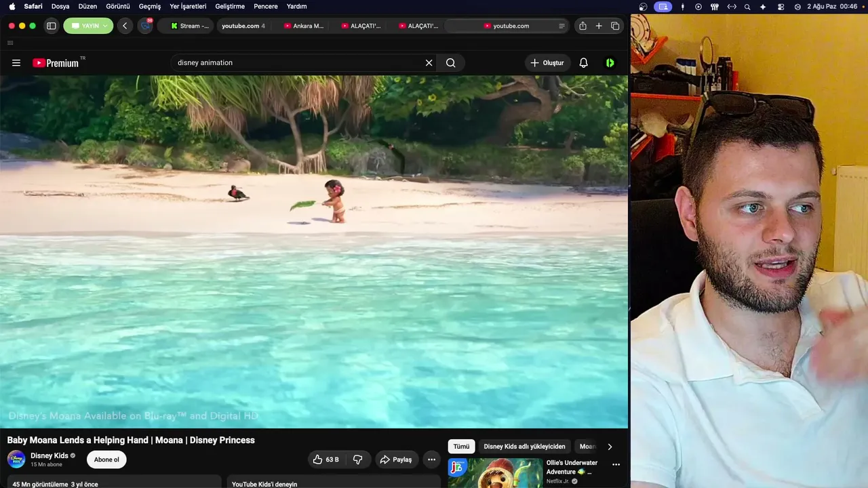Click the 15 Mn abone subscriber count
This screenshot has width=868, height=488.
pyautogui.click(x=46, y=465)
